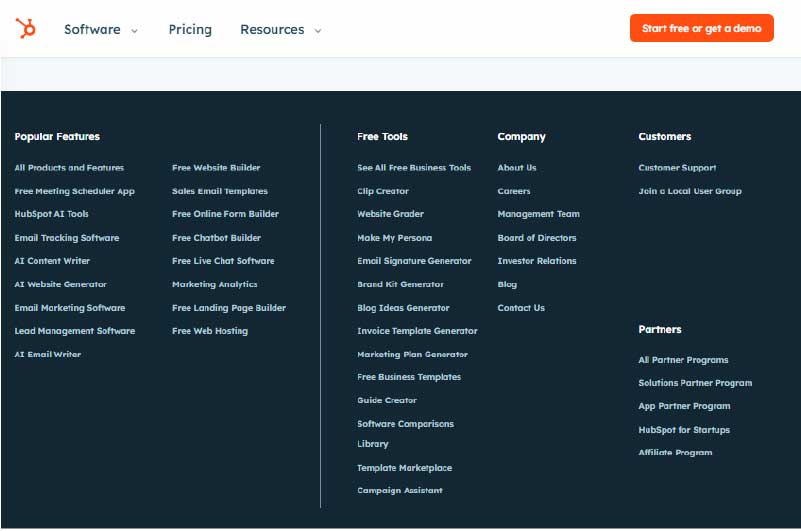Click Start free or get a demo button
Viewport: 801px width, 531px height.
(701, 28)
